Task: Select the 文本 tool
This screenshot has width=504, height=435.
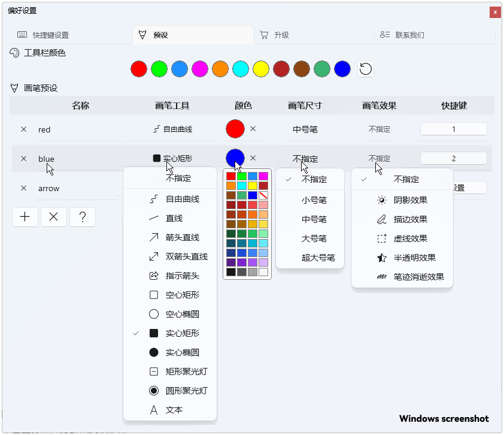Action: coord(170,410)
